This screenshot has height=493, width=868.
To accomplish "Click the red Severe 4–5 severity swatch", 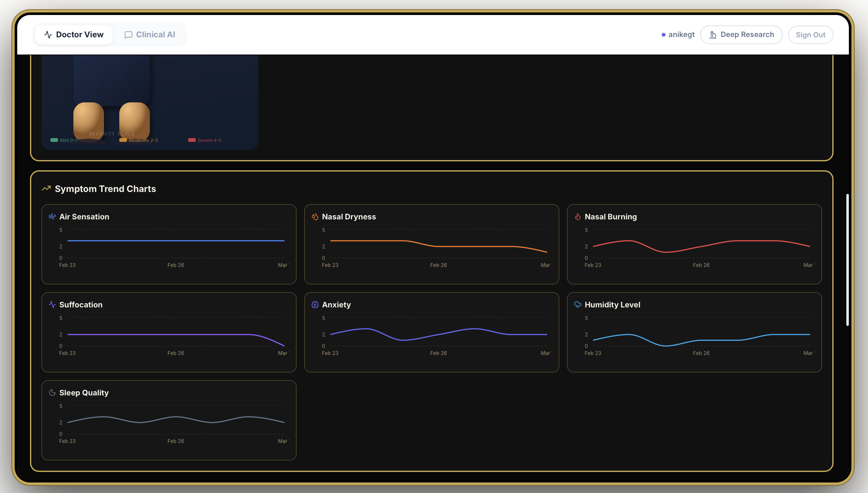I will pos(192,140).
